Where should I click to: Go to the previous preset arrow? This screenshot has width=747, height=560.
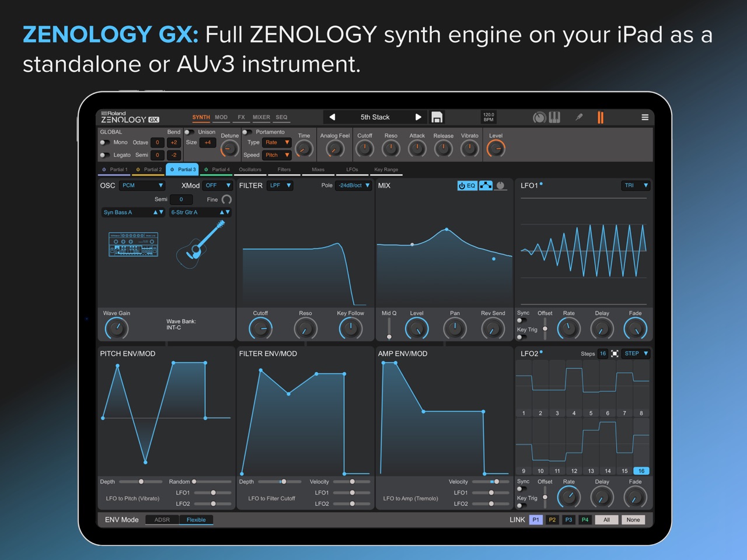pos(332,117)
